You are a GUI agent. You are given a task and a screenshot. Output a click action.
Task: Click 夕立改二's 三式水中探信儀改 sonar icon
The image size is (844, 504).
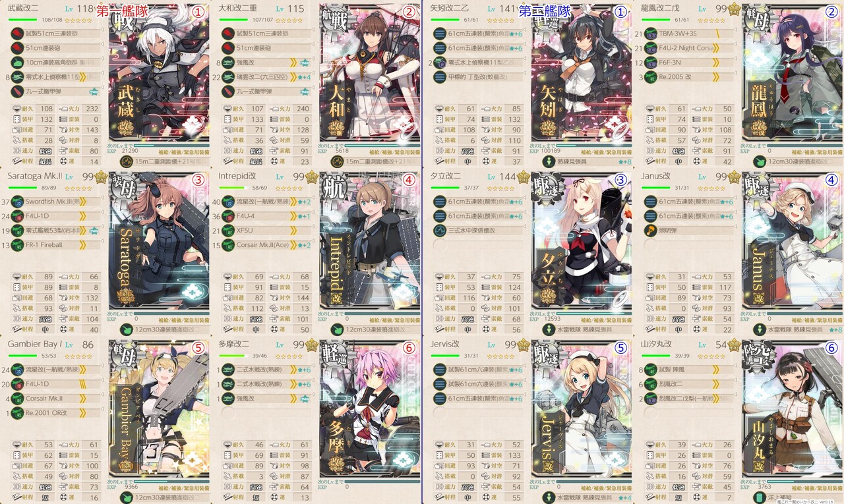tap(440, 231)
